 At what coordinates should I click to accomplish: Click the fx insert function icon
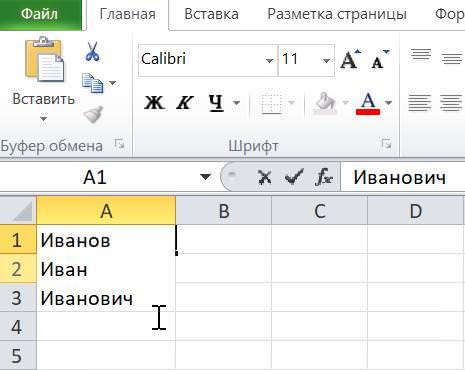pyautogui.click(x=323, y=177)
